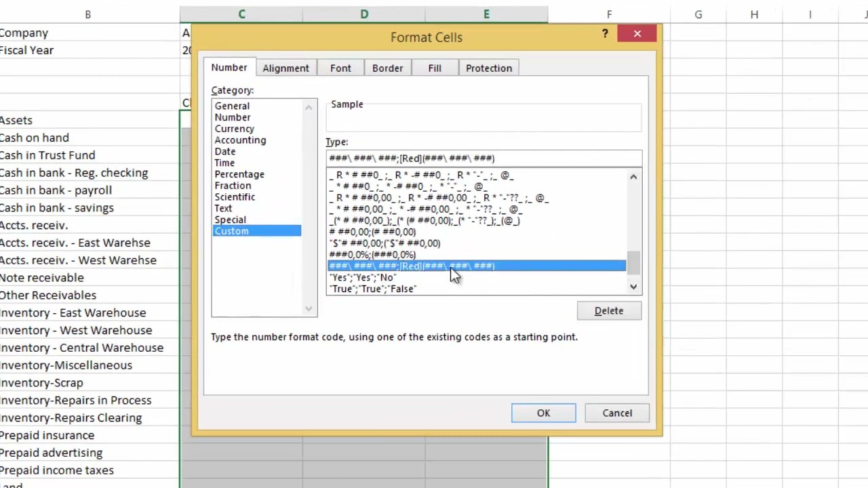Click the Category list scrollbar up arrow
Image resolution: width=868 pixels, height=488 pixels.
pyautogui.click(x=309, y=107)
